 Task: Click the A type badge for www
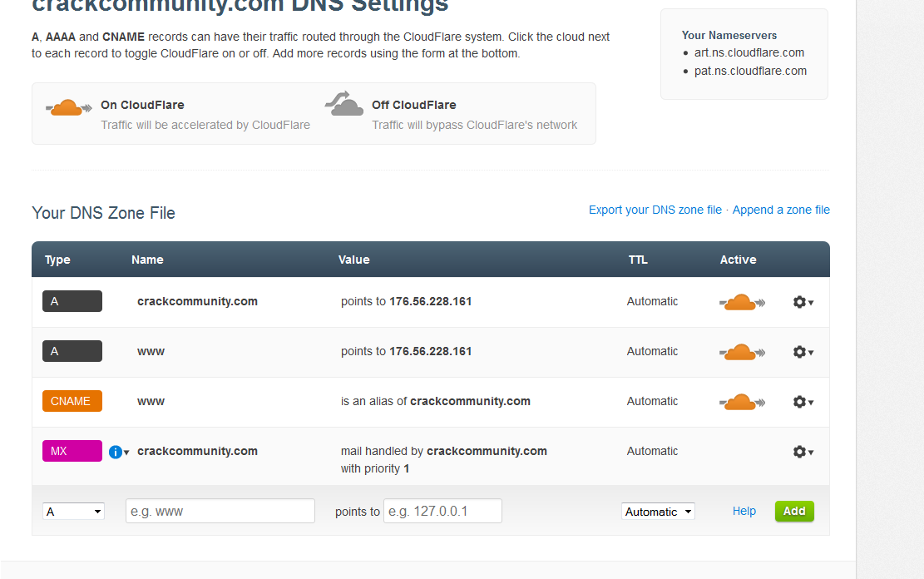[x=72, y=351]
